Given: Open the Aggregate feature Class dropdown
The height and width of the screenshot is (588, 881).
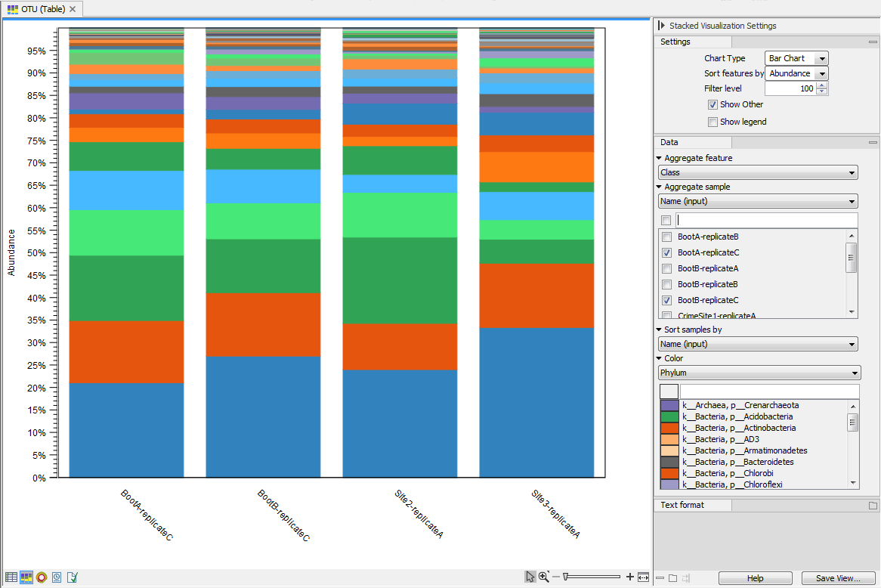Looking at the screenshot, I should (757, 172).
